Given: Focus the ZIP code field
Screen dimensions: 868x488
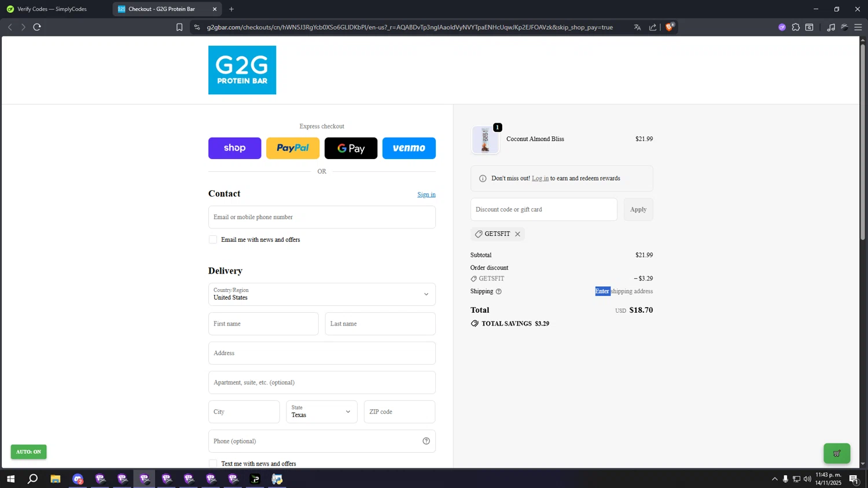Looking at the screenshot, I should tap(399, 412).
